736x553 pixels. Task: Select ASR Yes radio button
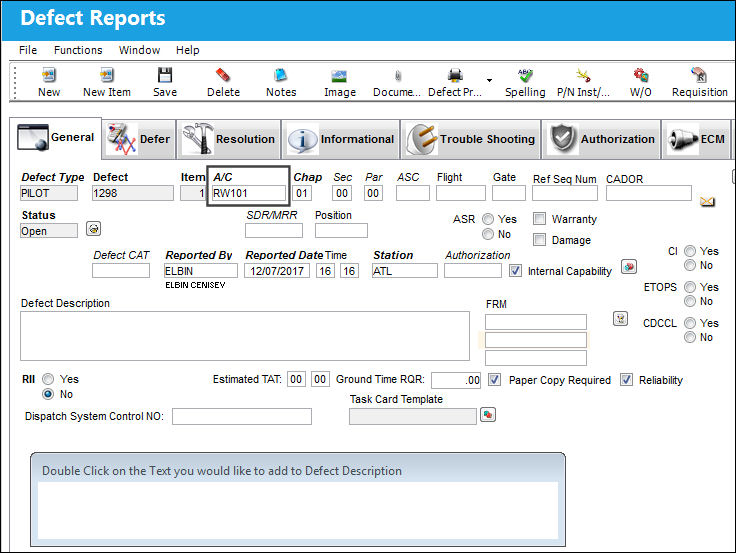488,219
